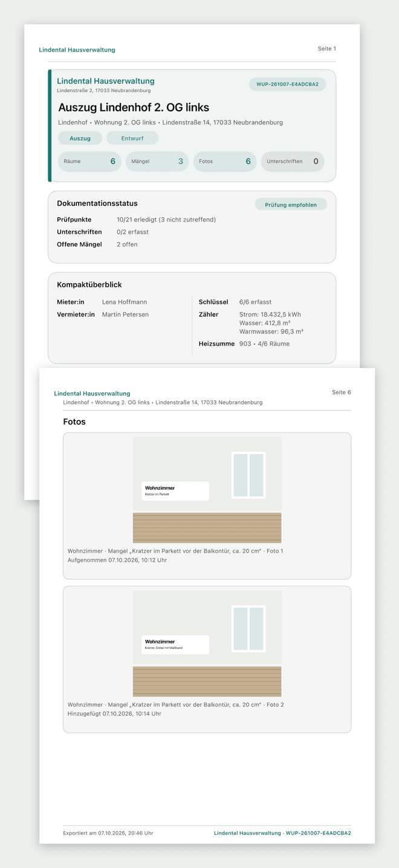Select the Auszug tag pill
Screen dimensions: 399x868
tap(80, 138)
